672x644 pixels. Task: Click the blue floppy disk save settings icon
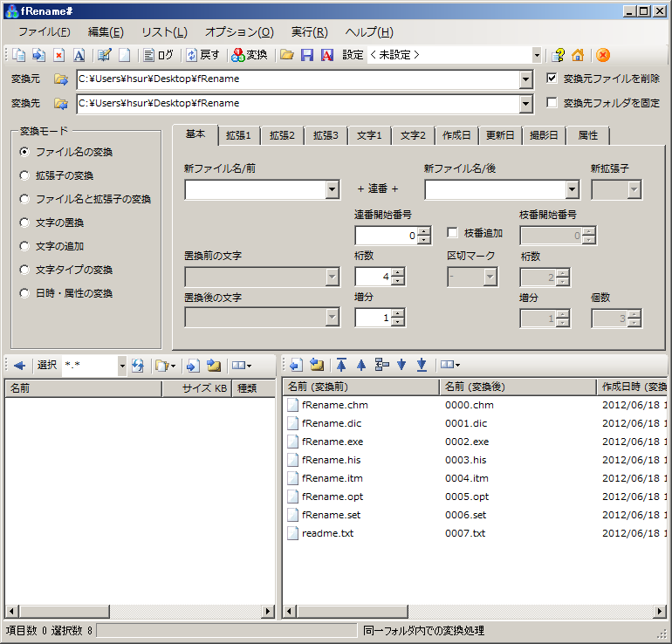point(307,55)
